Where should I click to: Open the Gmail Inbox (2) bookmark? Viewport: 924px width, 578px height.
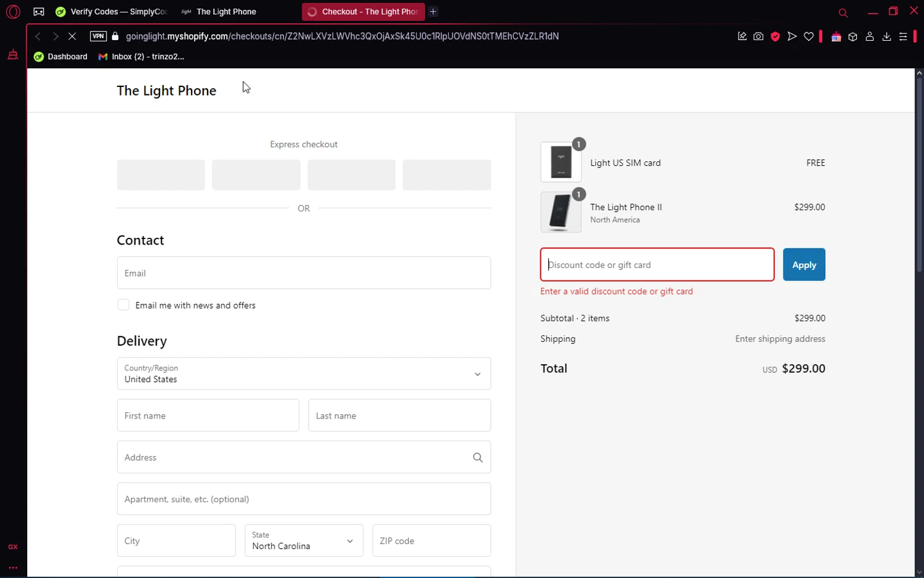(x=142, y=57)
